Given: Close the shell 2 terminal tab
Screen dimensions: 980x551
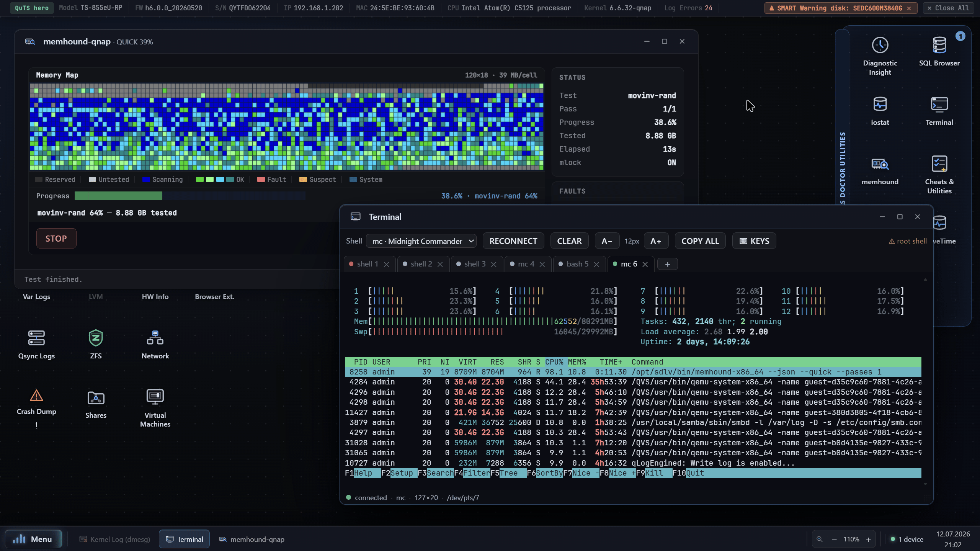Looking at the screenshot, I should 440,264.
